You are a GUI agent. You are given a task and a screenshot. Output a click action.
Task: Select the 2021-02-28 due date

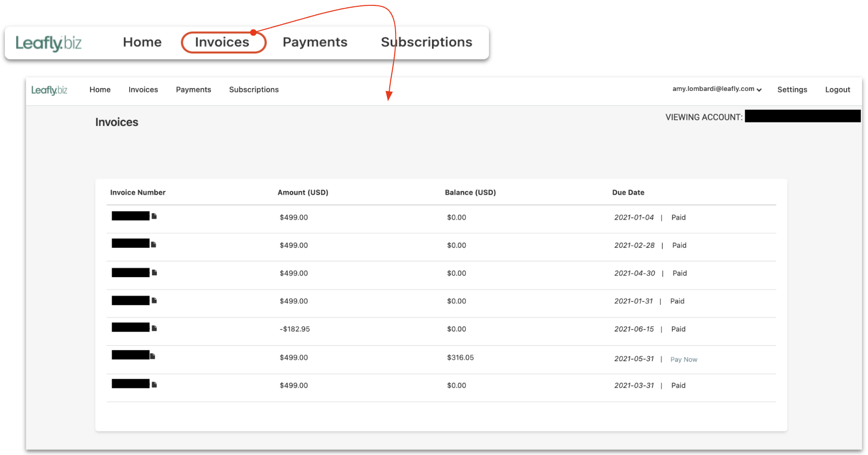coord(634,245)
